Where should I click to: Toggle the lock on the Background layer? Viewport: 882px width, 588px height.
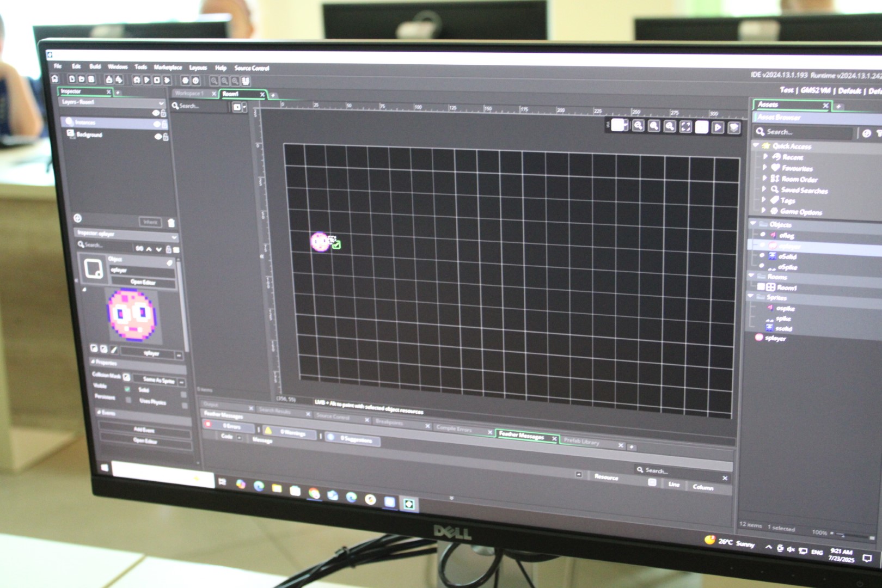pyautogui.click(x=166, y=137)
